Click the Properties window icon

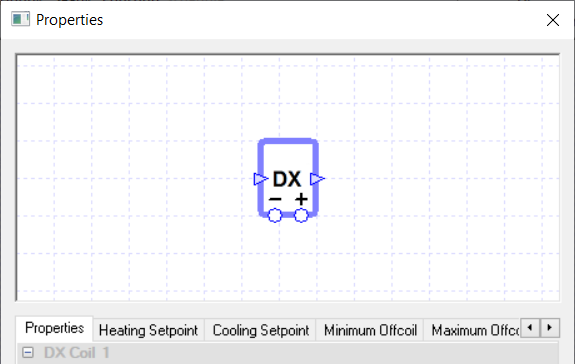pos(20,19)
